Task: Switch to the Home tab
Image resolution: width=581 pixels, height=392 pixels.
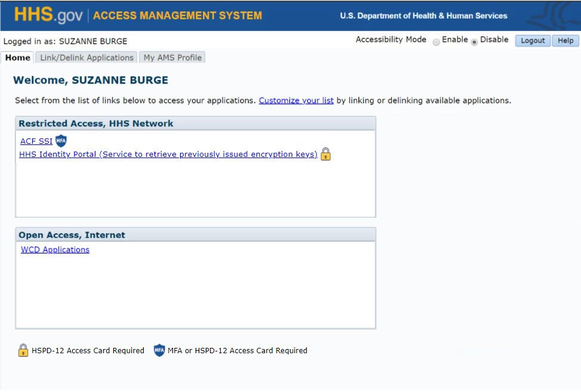Action: pyautogui.click(x=18, y=58)
